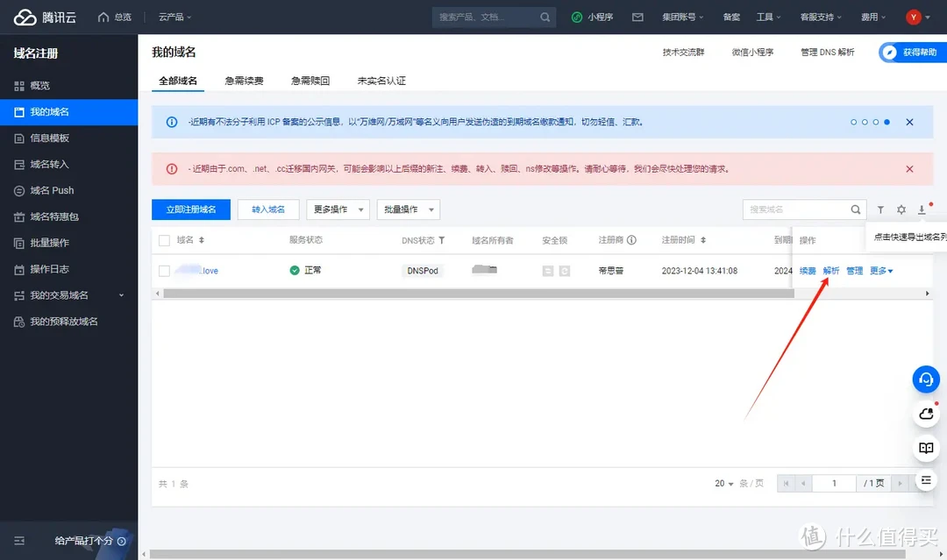The height and width of the screenshot is (560, 947).
Task: Open the 技术交流群 link
Action: (x=683, y=53)
